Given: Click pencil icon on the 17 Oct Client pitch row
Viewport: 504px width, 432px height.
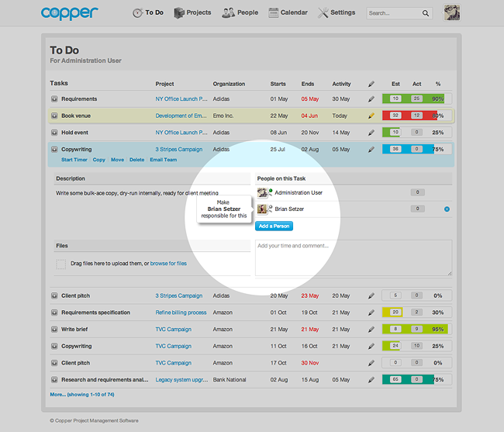Looking at the screenshot, I should click(x=371, y=363).
